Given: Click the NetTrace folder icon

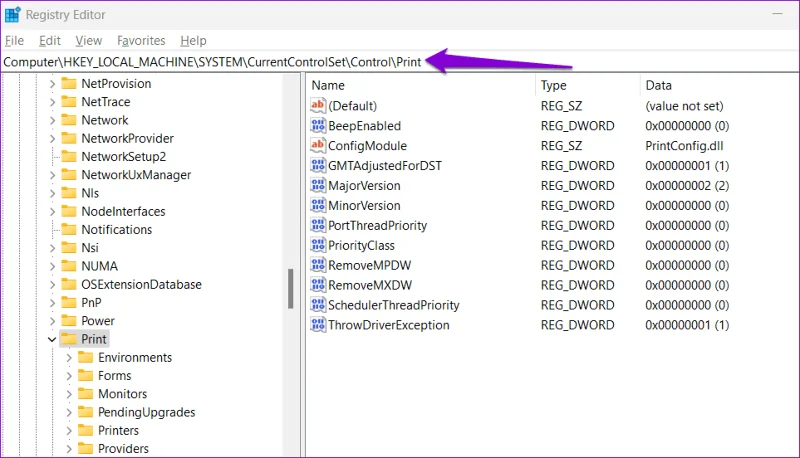Looking at the screenshot, I should (68, 101).
